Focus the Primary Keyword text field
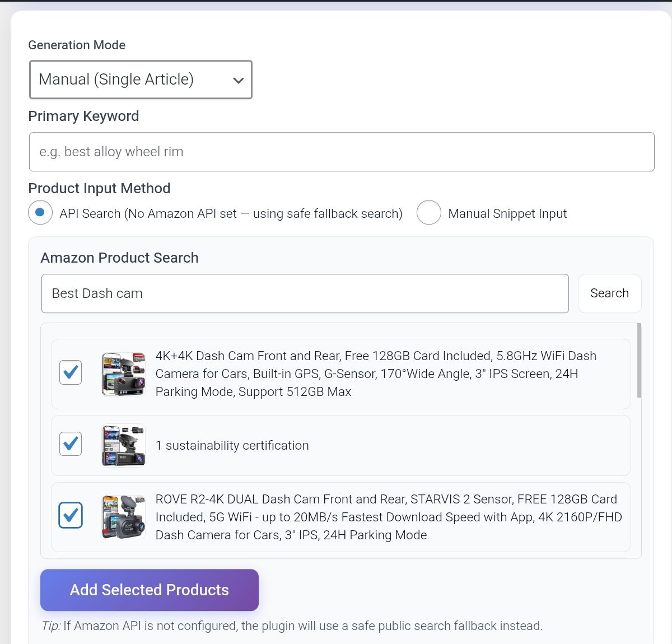 (342, 152)
